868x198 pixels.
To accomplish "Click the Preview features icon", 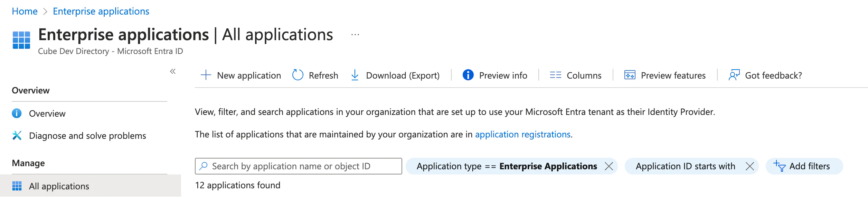I will [x=630, y=75].
